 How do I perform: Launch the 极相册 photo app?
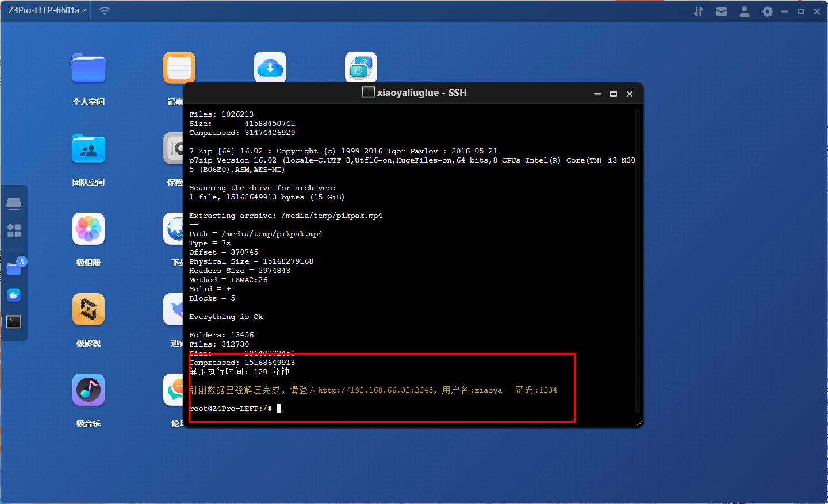point(89,229)
